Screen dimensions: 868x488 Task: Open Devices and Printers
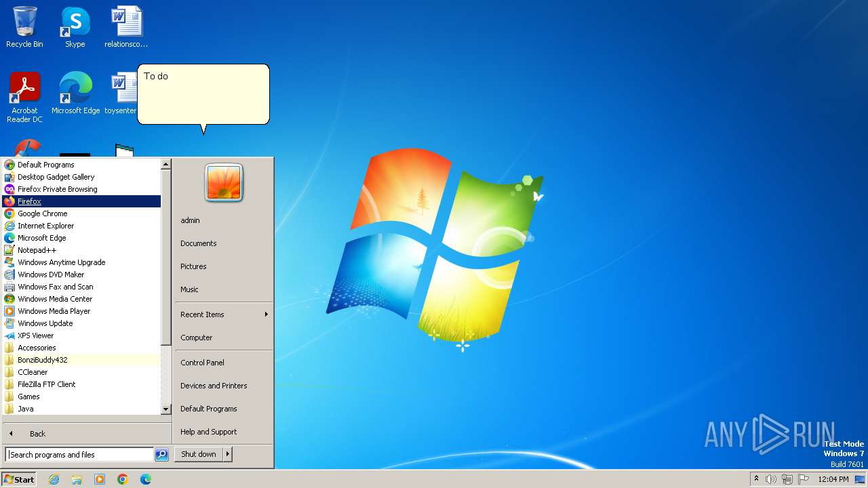point(224,386)
